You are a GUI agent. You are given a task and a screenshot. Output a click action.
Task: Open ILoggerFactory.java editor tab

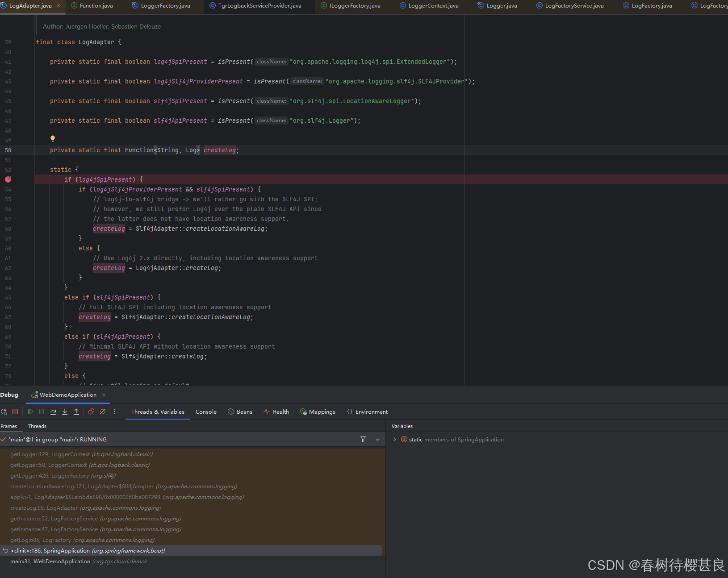click(x=351, y=6)
